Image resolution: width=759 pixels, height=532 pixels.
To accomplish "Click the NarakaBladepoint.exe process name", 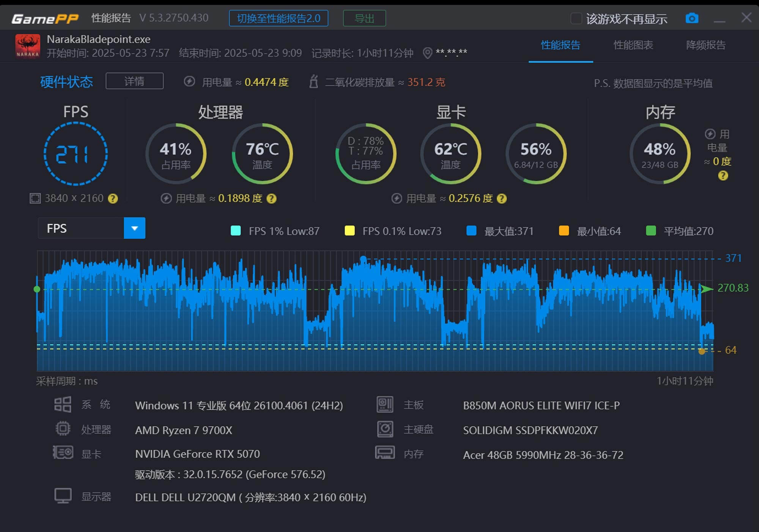I will point(99,39).
